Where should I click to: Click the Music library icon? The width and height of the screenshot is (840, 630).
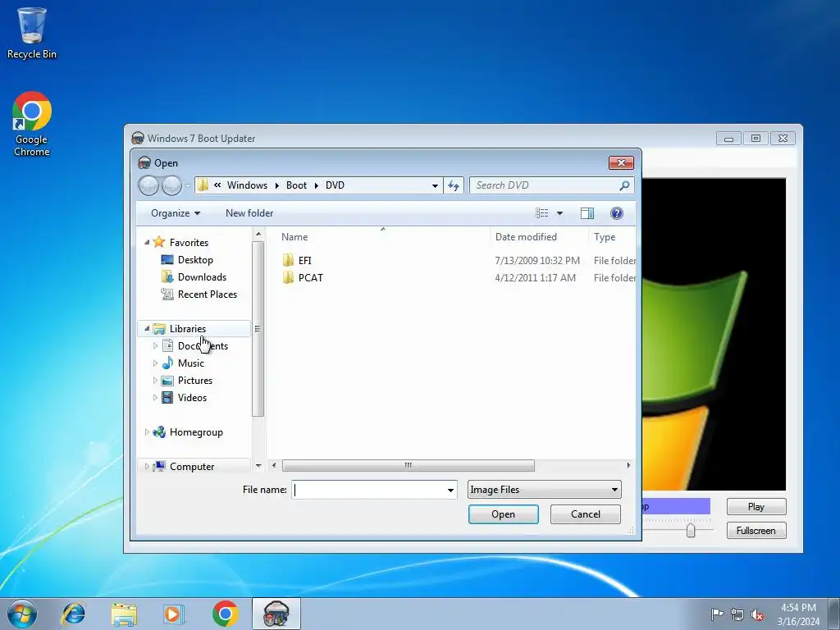tap(167, 363)
